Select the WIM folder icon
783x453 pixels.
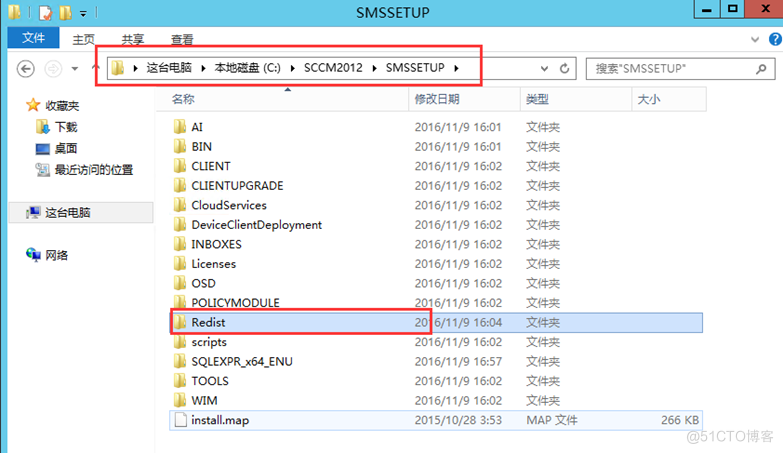click(x=180, y=400)
